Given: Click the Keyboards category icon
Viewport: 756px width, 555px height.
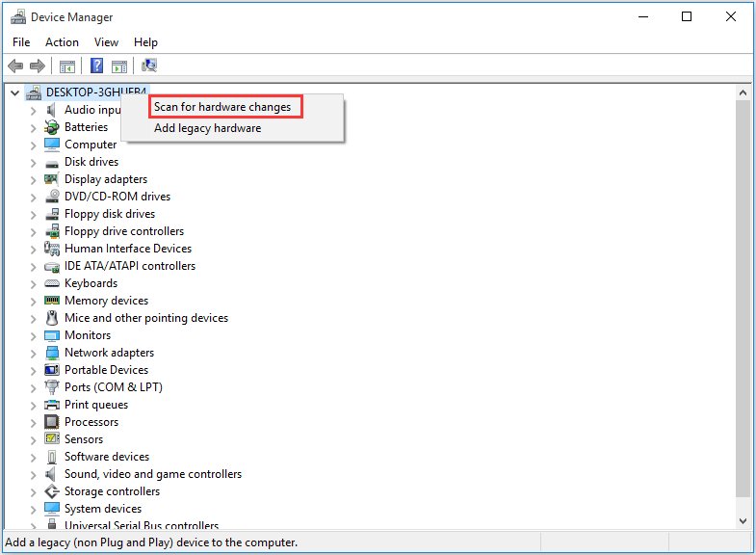Looking at the screenshot, I should click(x=52, y=283).
